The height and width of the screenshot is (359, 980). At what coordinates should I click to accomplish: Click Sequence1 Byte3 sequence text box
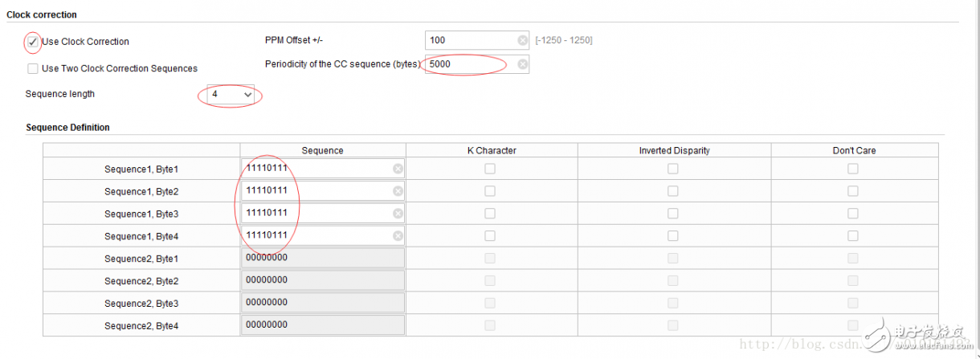317,214
